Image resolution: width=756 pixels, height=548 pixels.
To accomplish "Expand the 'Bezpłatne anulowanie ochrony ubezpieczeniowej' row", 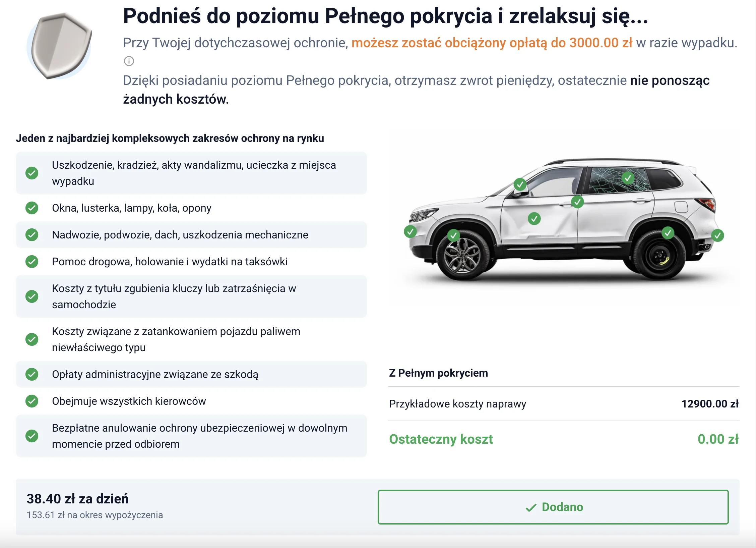I will point(191,436).
